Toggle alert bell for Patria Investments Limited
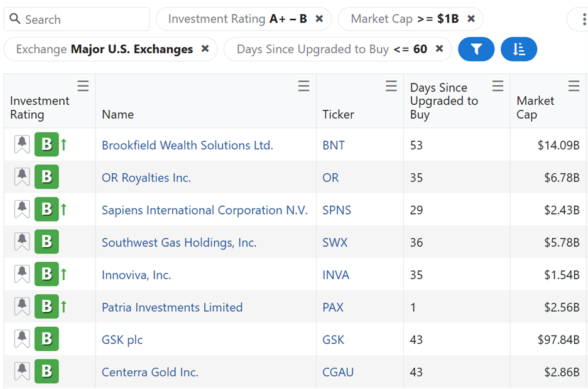 click(22, 307)
